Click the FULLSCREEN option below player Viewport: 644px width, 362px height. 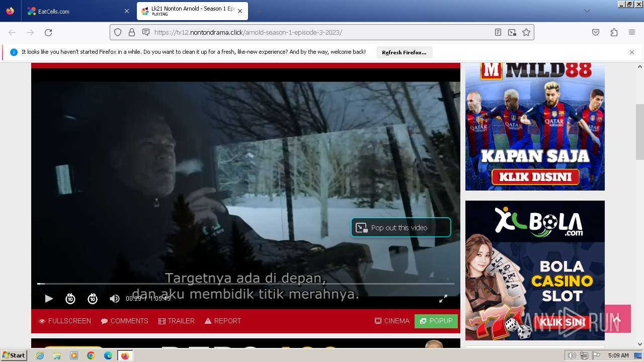65,321
